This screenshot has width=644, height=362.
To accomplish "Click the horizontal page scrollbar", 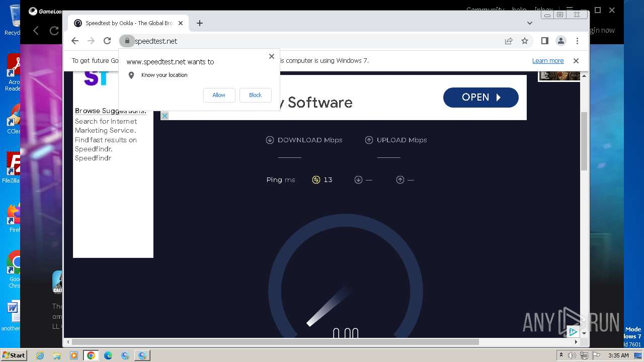I will (275, 342).
